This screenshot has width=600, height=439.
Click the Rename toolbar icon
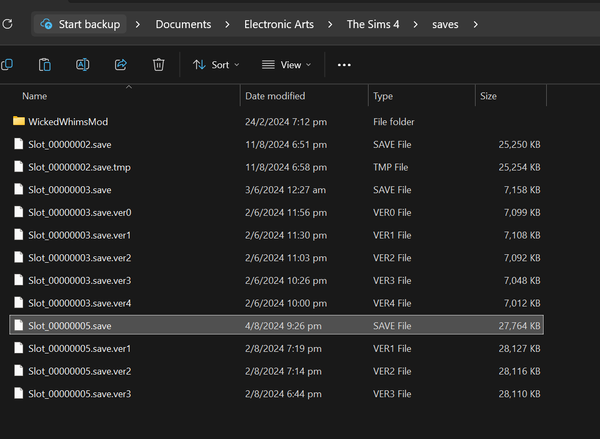tap(82, 65)
